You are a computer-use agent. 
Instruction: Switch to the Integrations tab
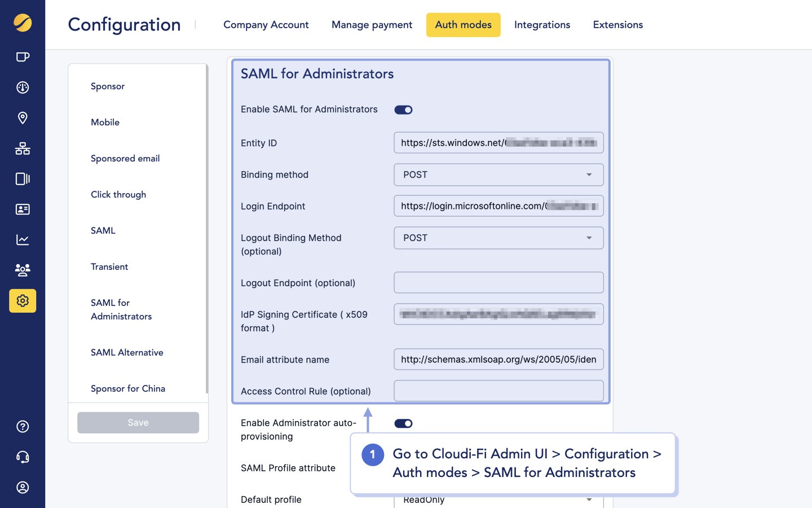[542, 25]
